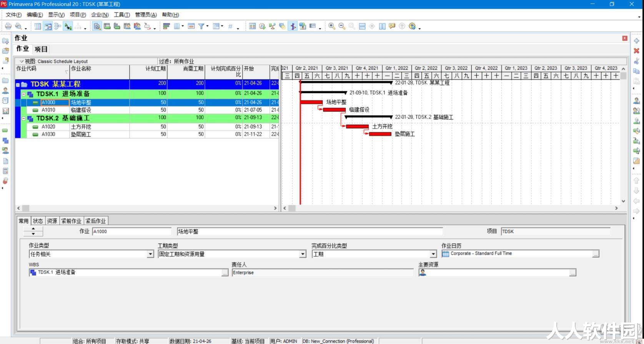Viewport: 644px width, 344px height.
Task: Open the 帮助(H) menu
Action: 170,15
